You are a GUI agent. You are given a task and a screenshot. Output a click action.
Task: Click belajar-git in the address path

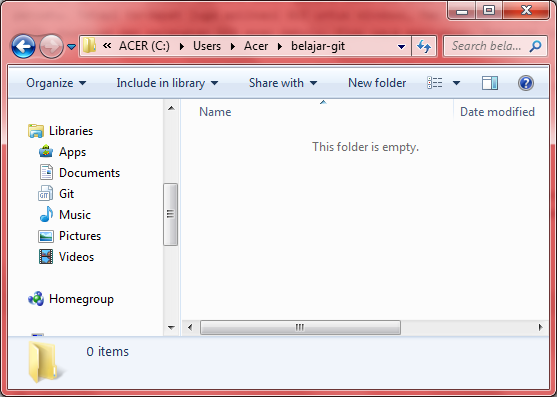pos(318,46)
